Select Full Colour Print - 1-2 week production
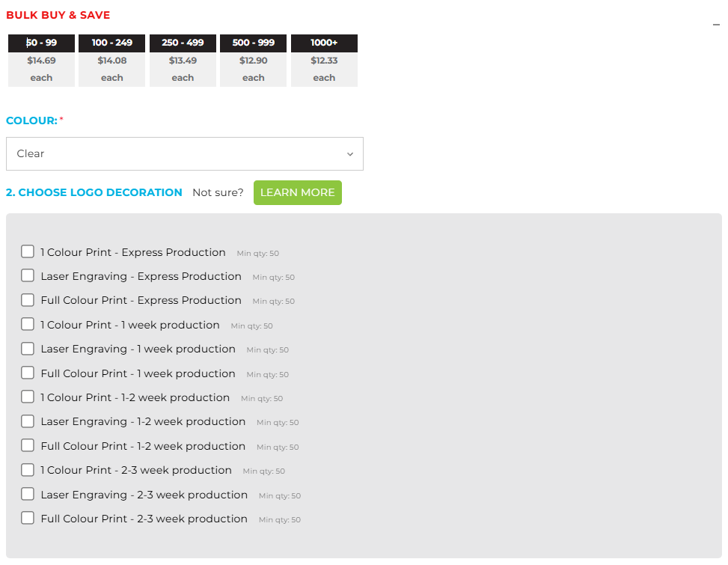This screenshot has height=565, width=728. tap(28, 446)
